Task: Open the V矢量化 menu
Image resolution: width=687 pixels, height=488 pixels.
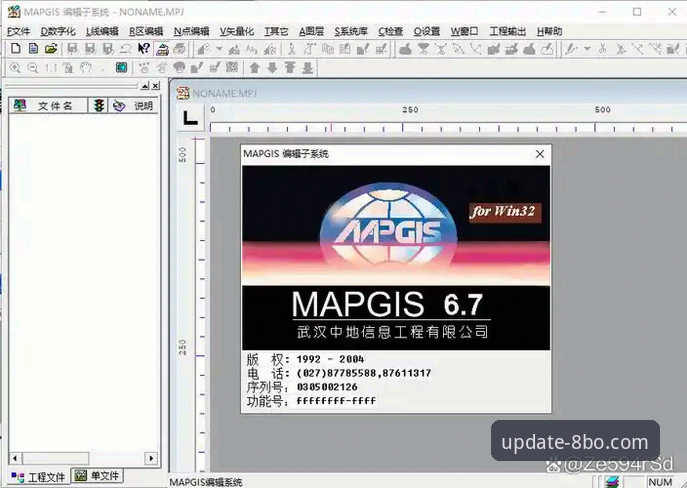Action: 237,32
